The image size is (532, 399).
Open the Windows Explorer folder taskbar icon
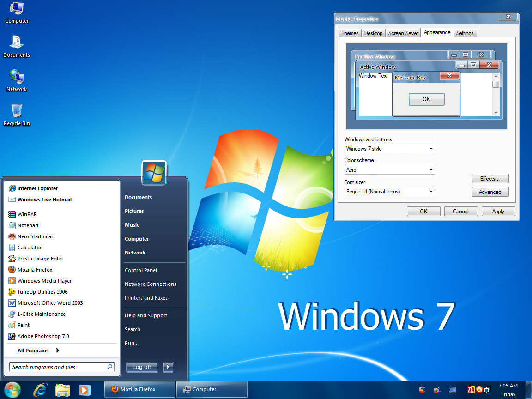click(62, 390)
